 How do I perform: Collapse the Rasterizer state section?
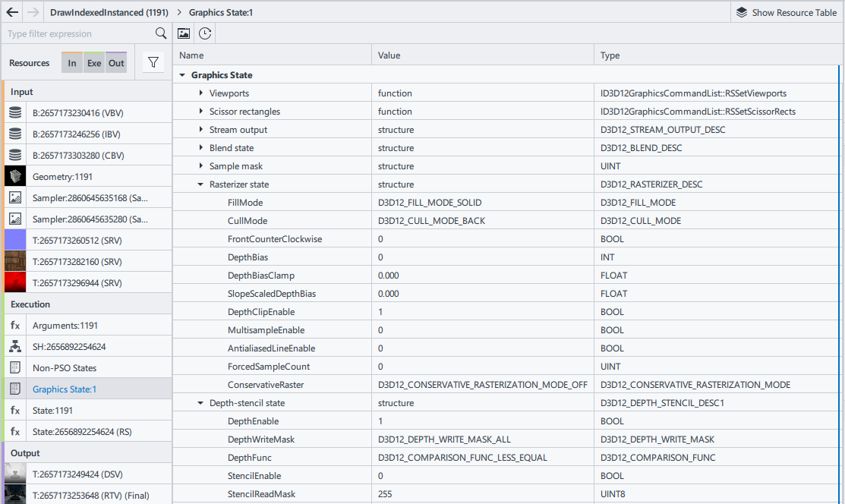(x=201, y=184)
